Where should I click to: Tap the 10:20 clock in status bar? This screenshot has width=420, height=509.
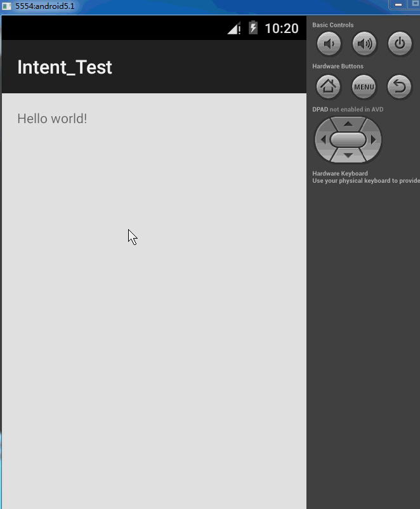[x=282, y=28]
